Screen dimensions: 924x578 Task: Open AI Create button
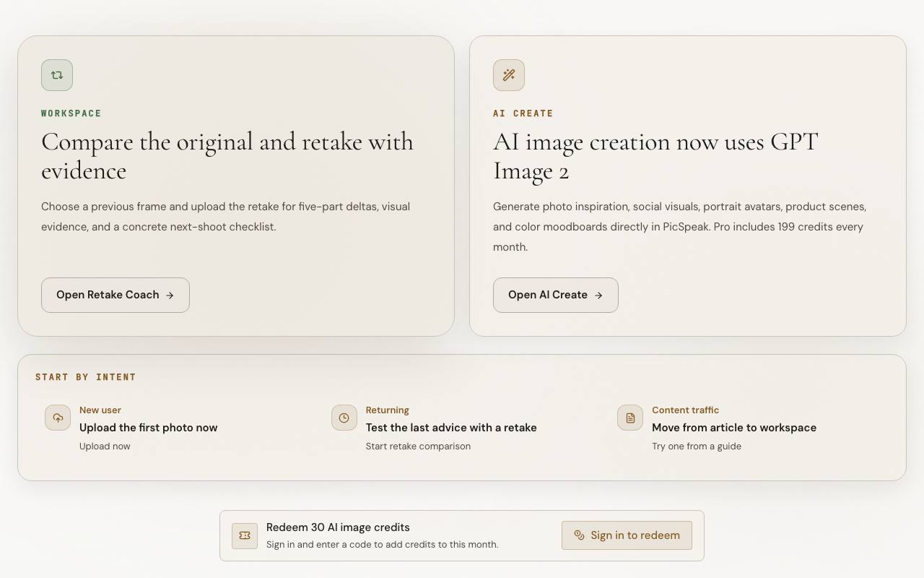556,295
